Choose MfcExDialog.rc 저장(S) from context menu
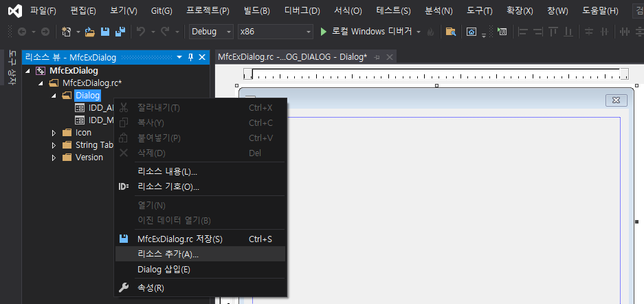 pos(200,239)
